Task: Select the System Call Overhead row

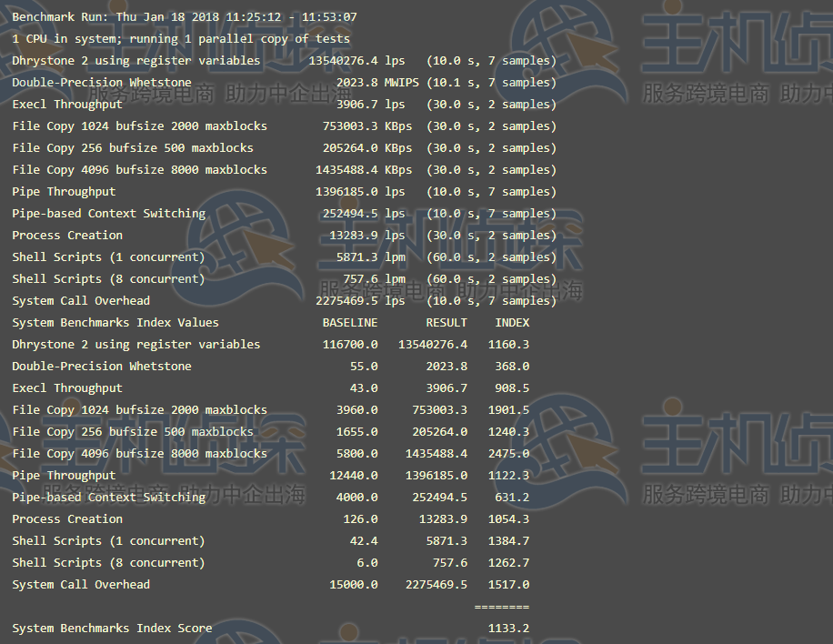Action: pyautogui.click(x=81, y=300)
